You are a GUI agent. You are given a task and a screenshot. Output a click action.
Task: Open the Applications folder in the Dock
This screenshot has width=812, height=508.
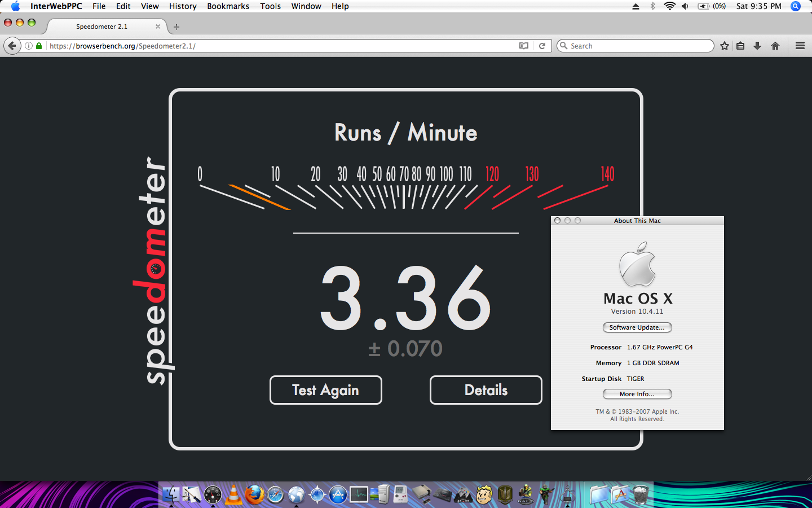(x=620, y=494)
